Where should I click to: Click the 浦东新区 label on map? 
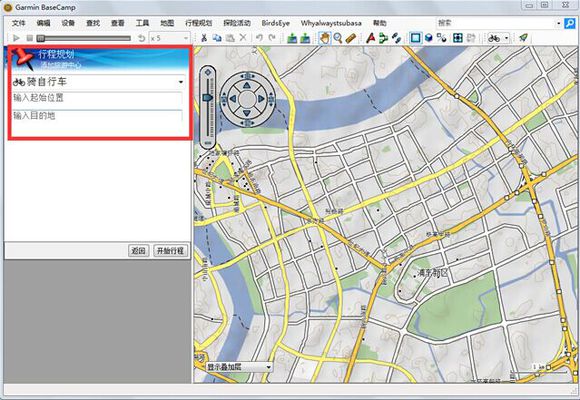pyautogui.click(x=432, y=273)
